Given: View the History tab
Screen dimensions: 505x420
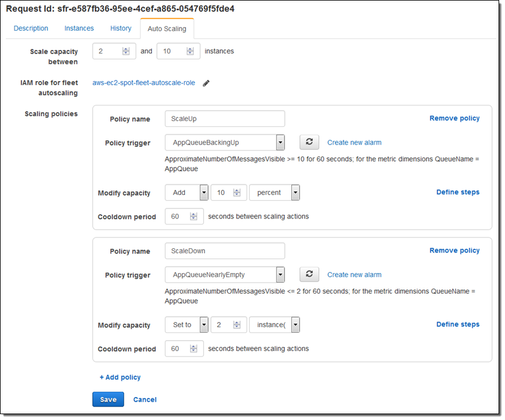Looking at the screenshot, I should (x=121, y=28).
